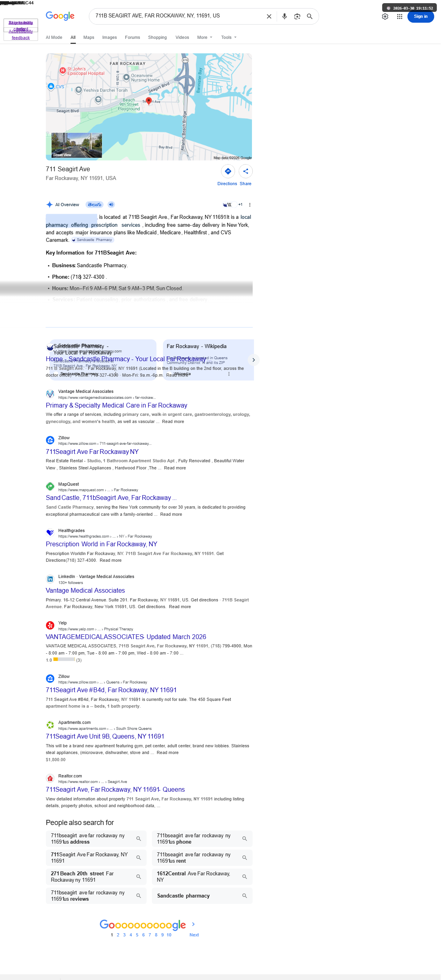Open the Google apps grid icon
The image size is (446, 980).
(x=400, y=16)
